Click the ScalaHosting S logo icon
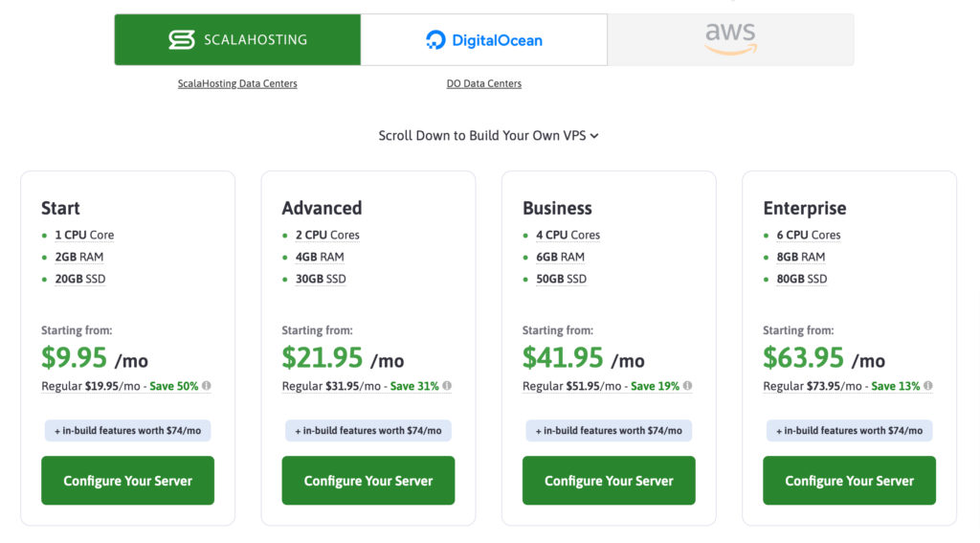This screenshot has height=543, width=980. tap(181, 39)
